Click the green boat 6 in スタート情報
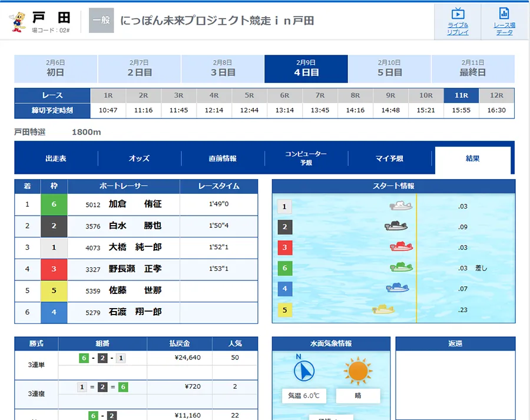Viewport: 530px width, 420px height. point(401,268)
